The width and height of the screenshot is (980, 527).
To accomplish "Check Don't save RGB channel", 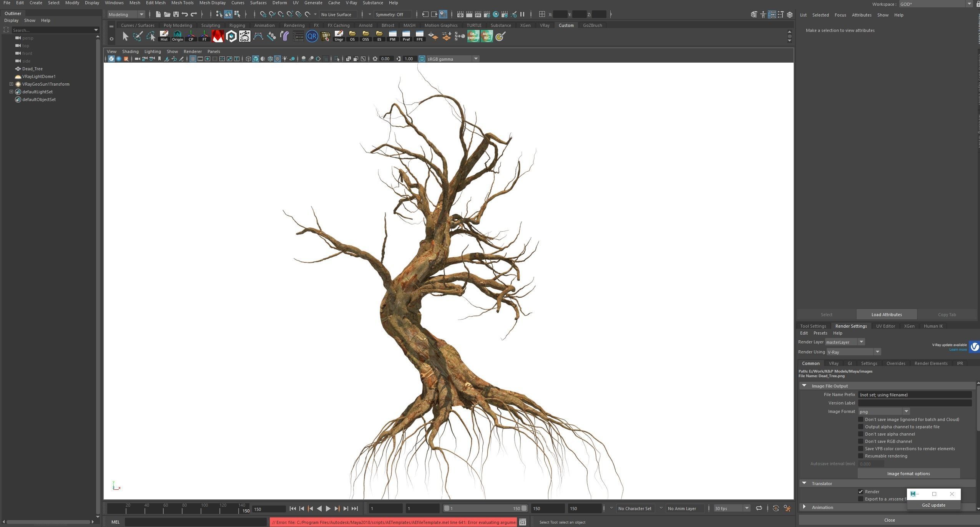I will pyautogui.click(x=861, y=441).
